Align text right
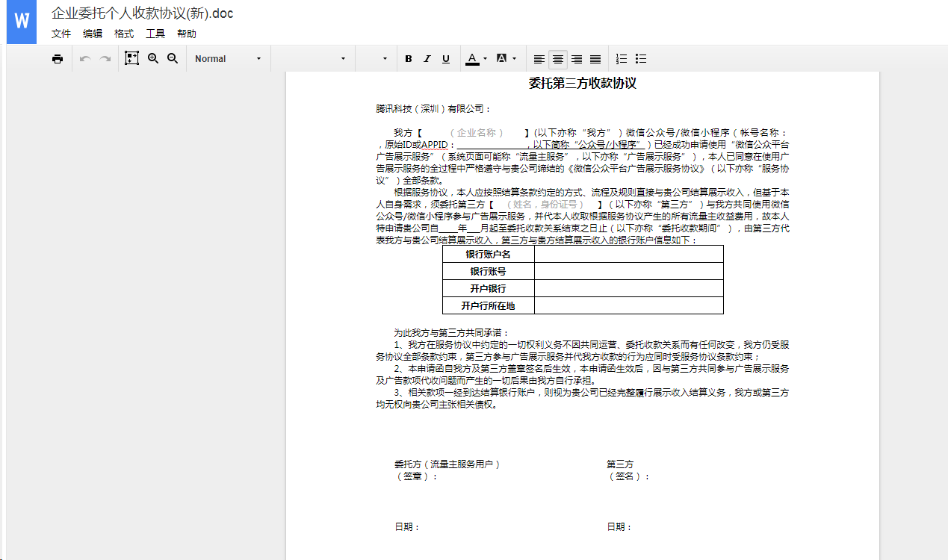 577,59
